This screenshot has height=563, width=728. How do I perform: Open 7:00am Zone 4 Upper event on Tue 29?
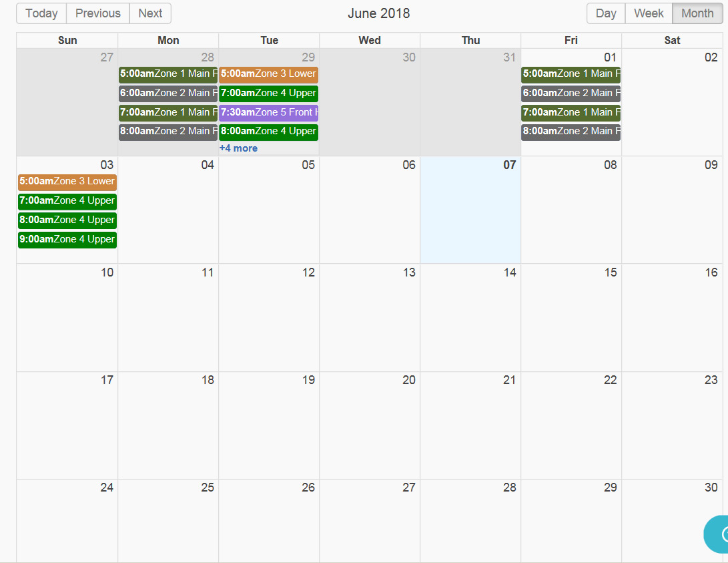269,93
